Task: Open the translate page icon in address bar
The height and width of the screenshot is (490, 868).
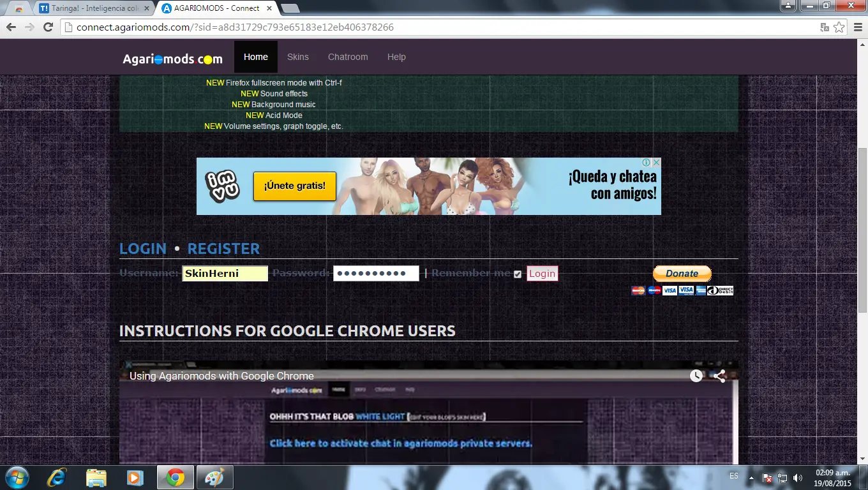Action: point(825,27)
